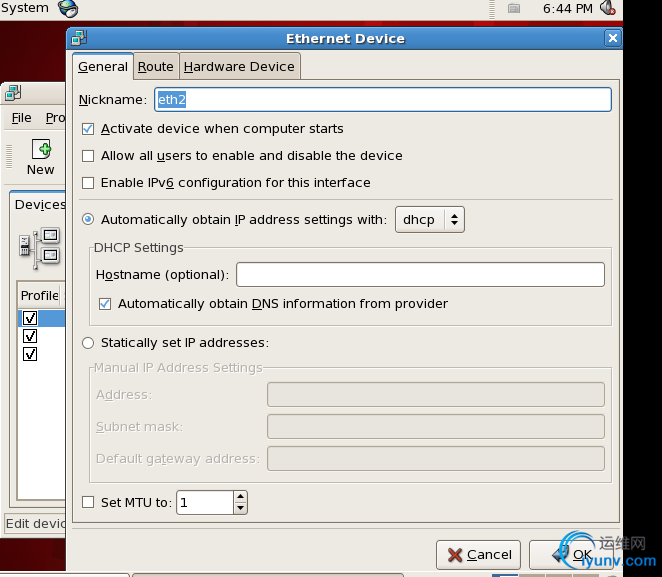Switch to the Route tab
Image resolution: width=662 pixels, height=577 pixels.
pos(155,66)
